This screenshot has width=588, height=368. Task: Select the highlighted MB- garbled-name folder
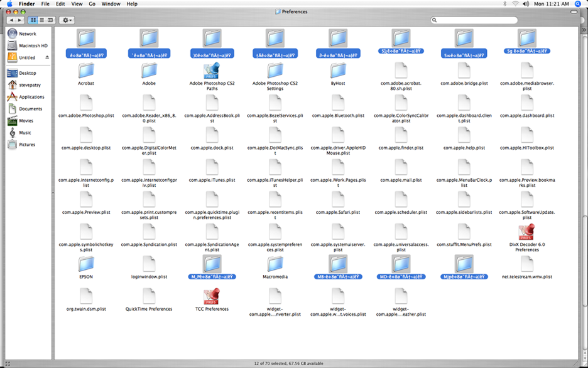338,265
